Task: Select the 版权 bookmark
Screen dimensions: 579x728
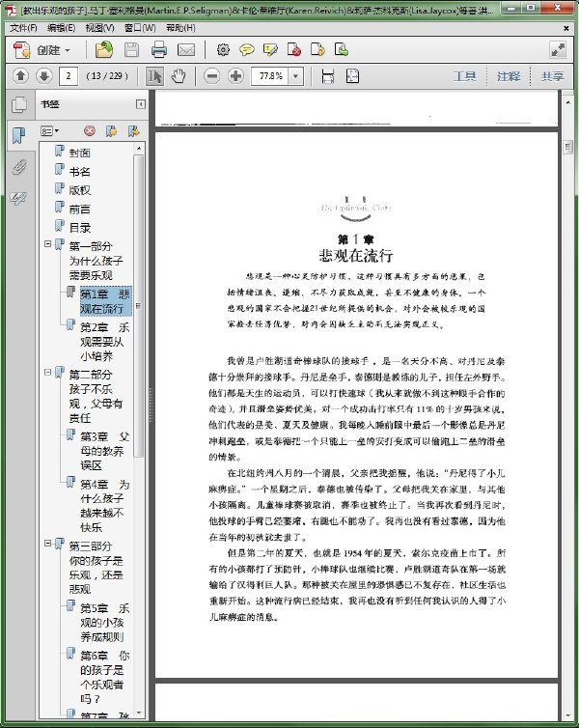Action: coord(79,190)
